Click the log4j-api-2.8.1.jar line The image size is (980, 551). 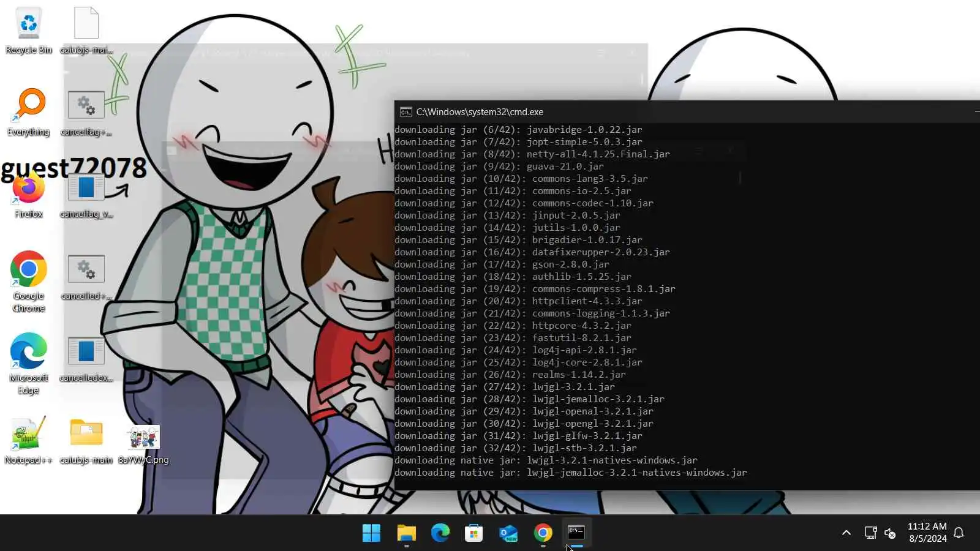coord(516,350)
